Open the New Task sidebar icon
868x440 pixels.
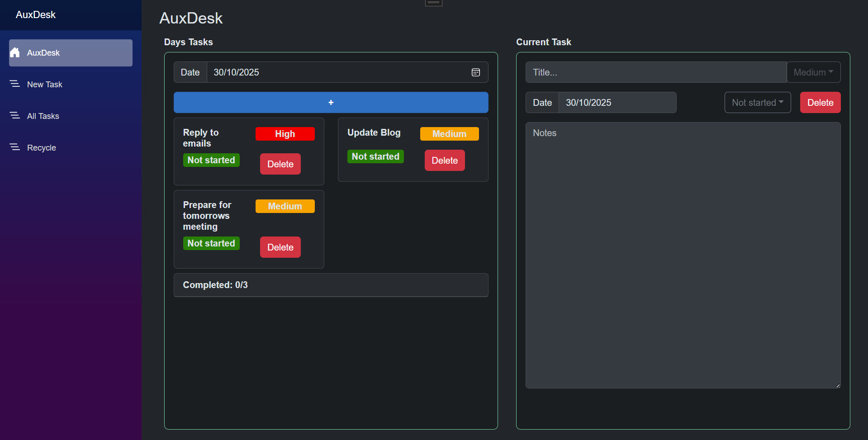pyautogui.click(x=15, y=83)
